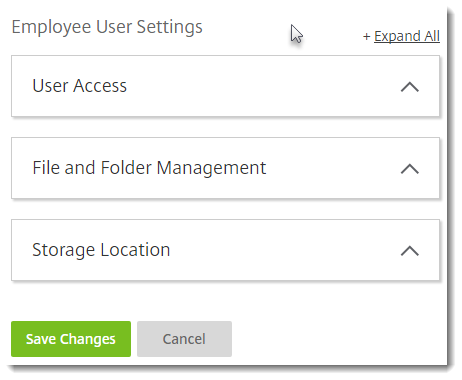The image size is (462, 380).
Task: Select the Storage Location label text
Action: pos(101,250)
